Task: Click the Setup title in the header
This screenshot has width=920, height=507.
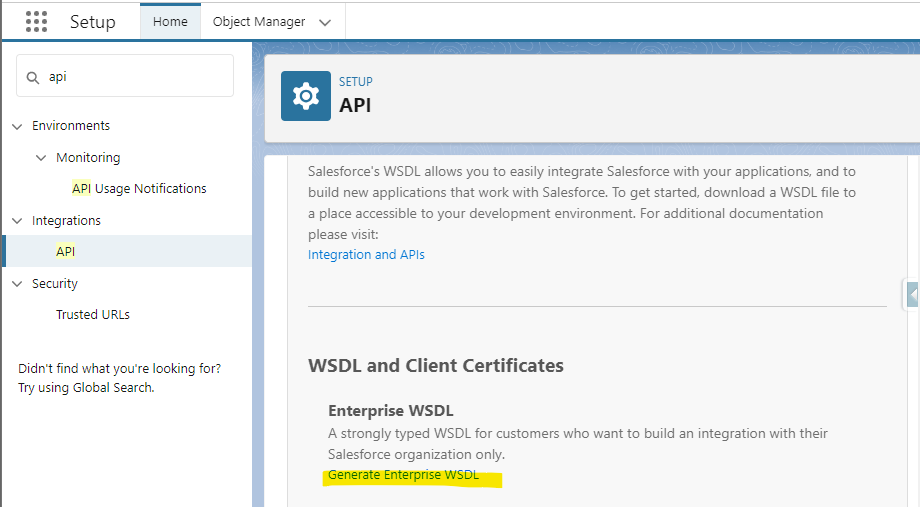Action: point(93,22)
